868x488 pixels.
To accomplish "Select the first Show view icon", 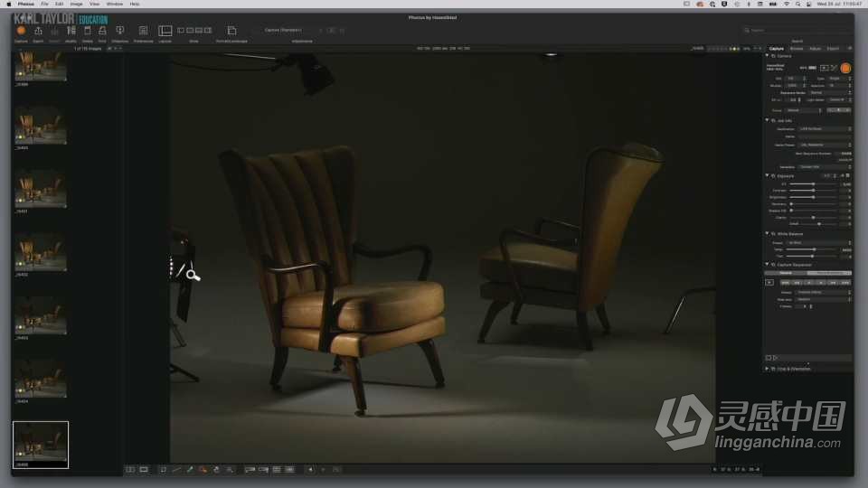I will click(181, 31).
